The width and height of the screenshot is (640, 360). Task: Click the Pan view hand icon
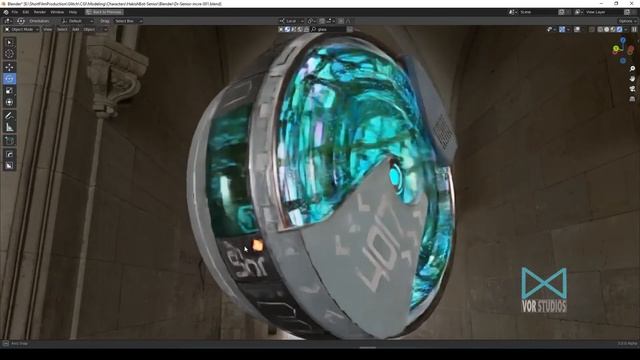pos(632,78)
